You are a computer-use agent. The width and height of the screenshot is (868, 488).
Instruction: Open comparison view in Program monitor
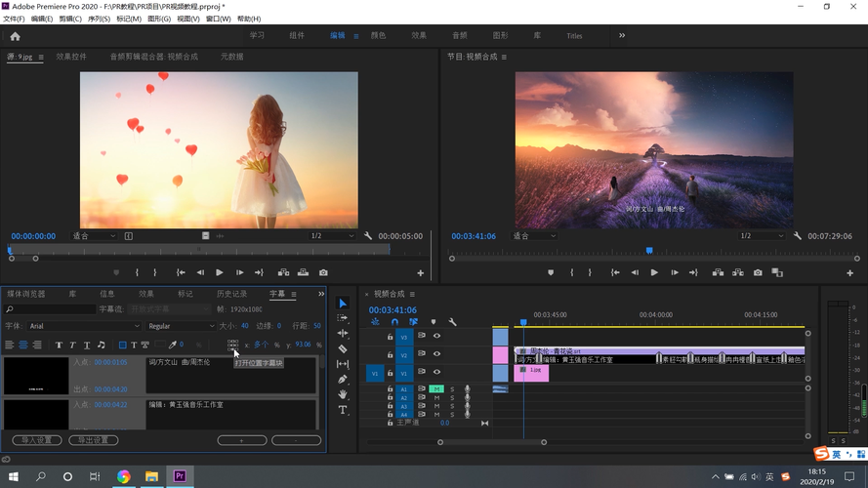pos(777,272)
